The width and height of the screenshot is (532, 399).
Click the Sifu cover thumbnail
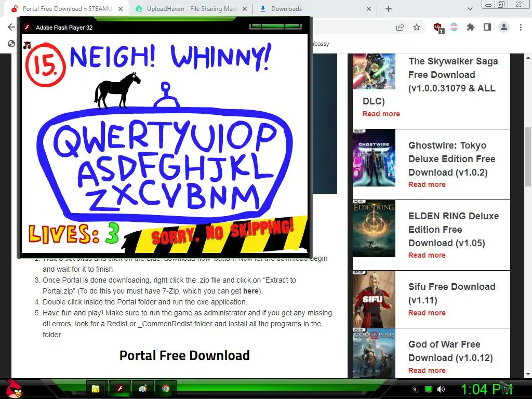374,299
